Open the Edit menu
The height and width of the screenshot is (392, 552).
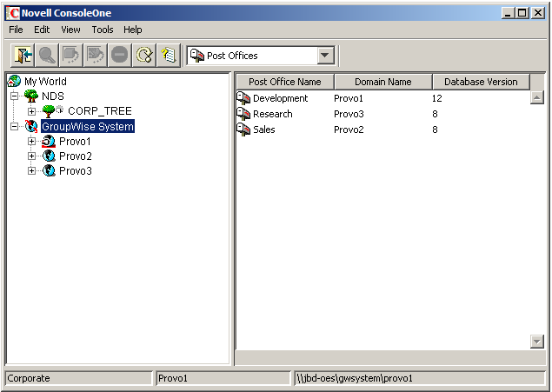tap(42, 30)
